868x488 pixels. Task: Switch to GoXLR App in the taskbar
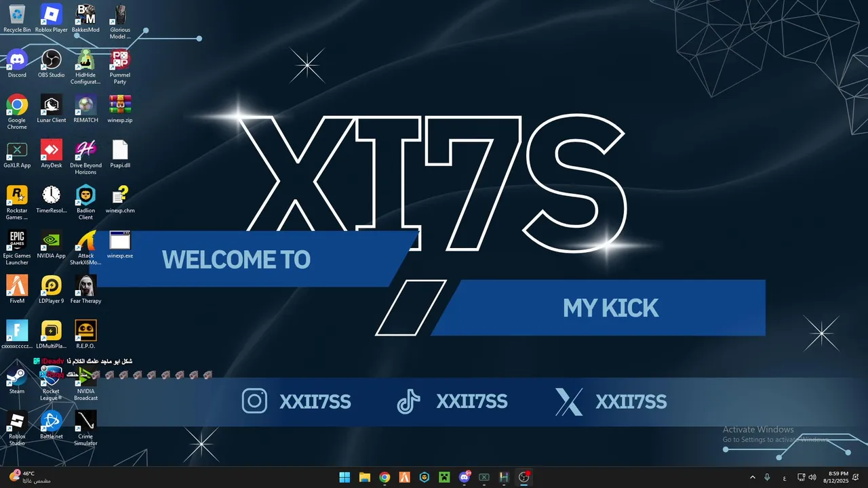pos(484,477)
